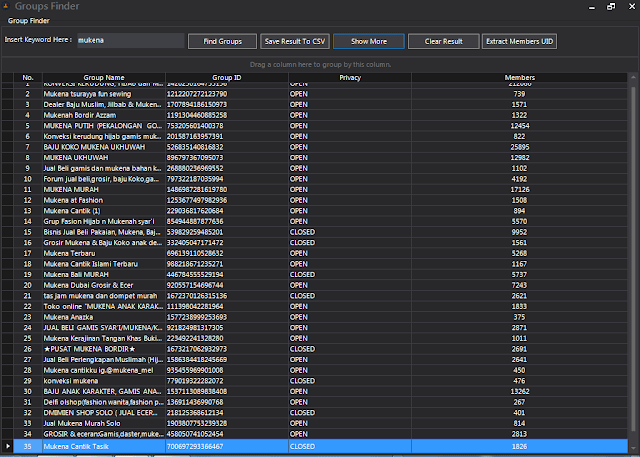
Task: Select group Mukena Dubai Grosir & Ecer
Action: (x=88, y=285)
